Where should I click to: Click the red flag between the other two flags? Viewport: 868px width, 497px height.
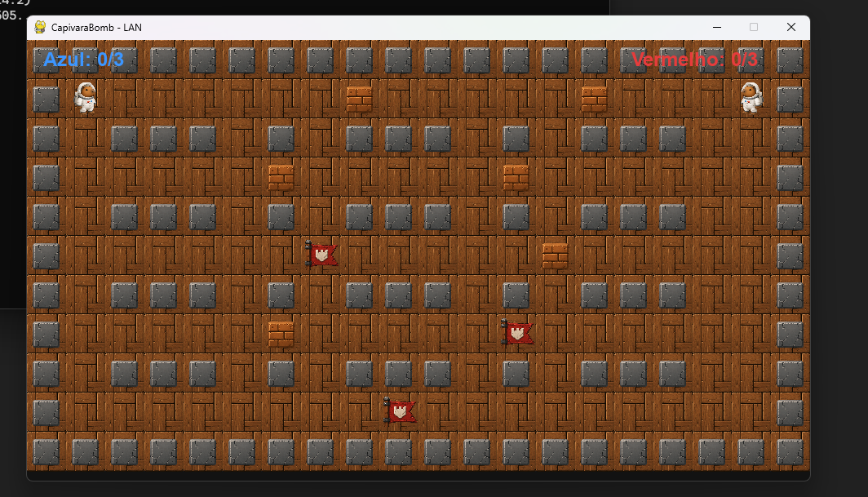click(x=517, y=332)
